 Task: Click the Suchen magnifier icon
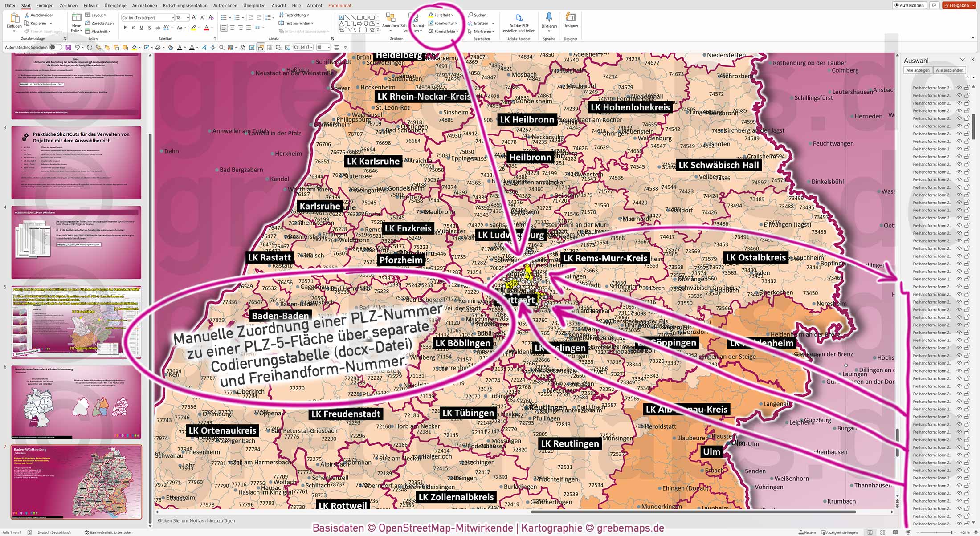click(x=470, y=15)
